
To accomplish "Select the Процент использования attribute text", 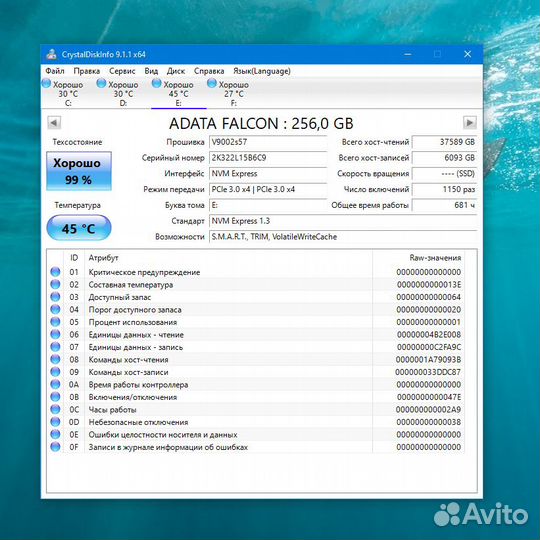I will coord(133,322).
